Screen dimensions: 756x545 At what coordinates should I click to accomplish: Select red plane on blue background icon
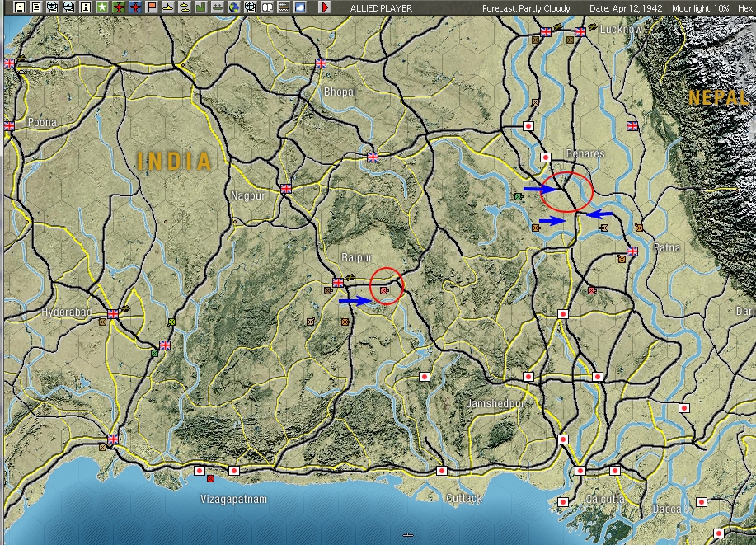coord(135,7)
